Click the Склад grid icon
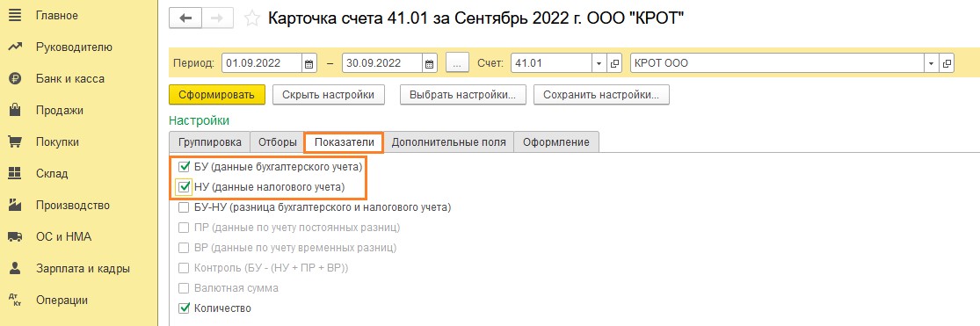This screenshot has width=980, height=326. point(16,174)
